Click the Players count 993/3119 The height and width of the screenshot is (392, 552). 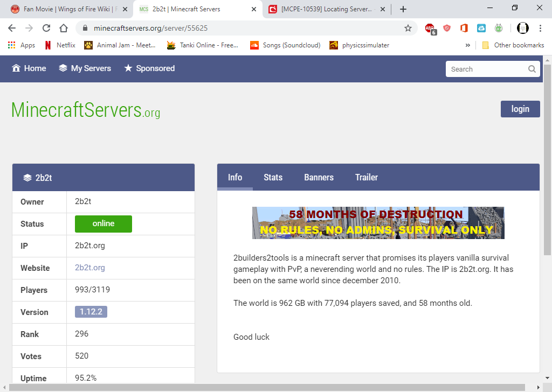92,290
